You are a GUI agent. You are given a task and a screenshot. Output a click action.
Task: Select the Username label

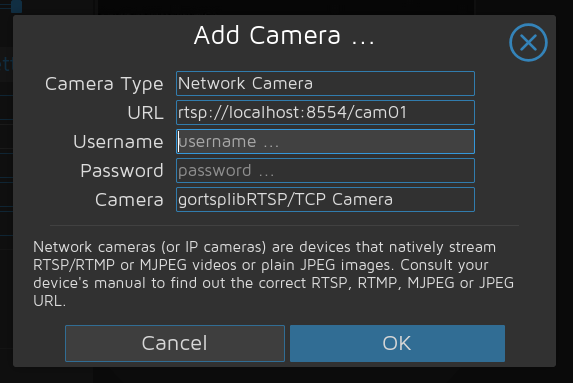click(118, 142)
